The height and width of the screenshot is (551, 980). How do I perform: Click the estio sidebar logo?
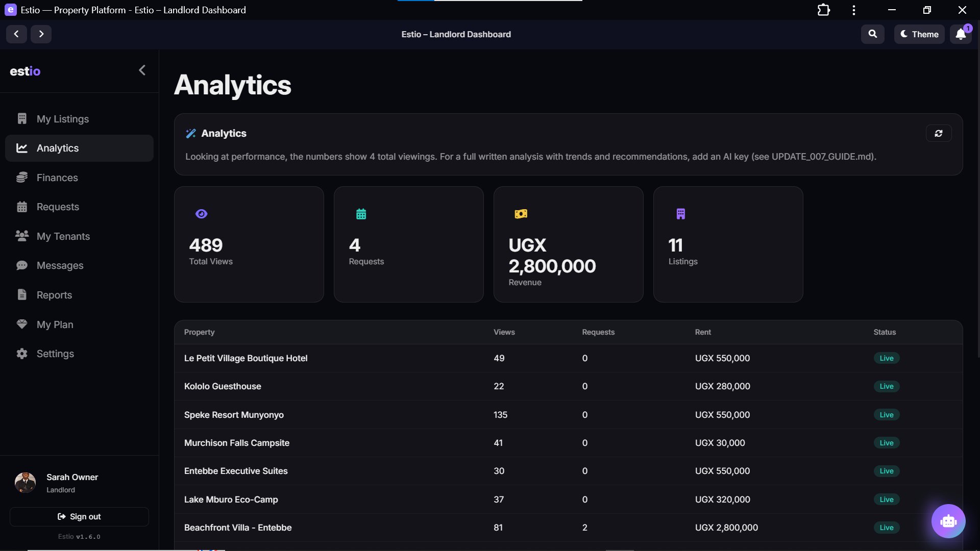pyautogui.click(x=25, y=71)
